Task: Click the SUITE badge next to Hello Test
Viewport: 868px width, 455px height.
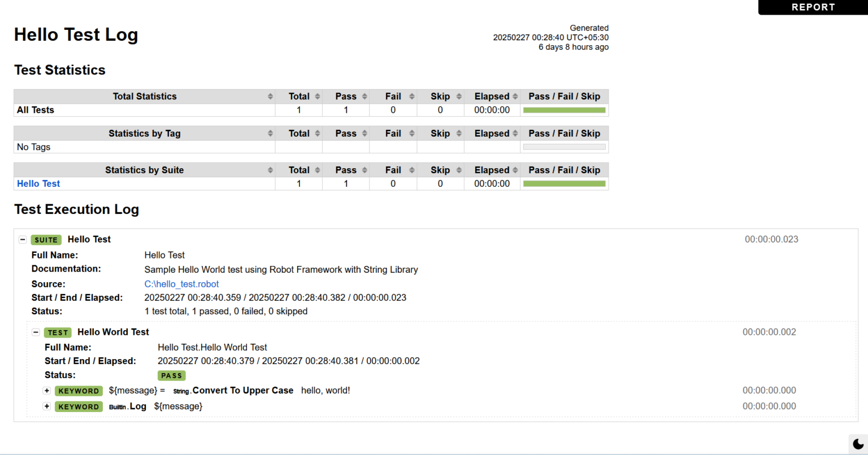Action: coord(46,239)
